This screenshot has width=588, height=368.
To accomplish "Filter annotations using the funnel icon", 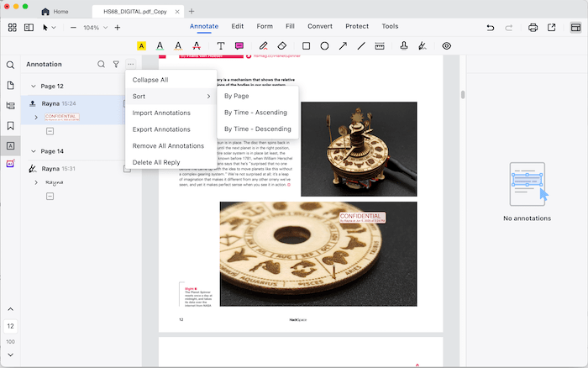I will [116, 64].
